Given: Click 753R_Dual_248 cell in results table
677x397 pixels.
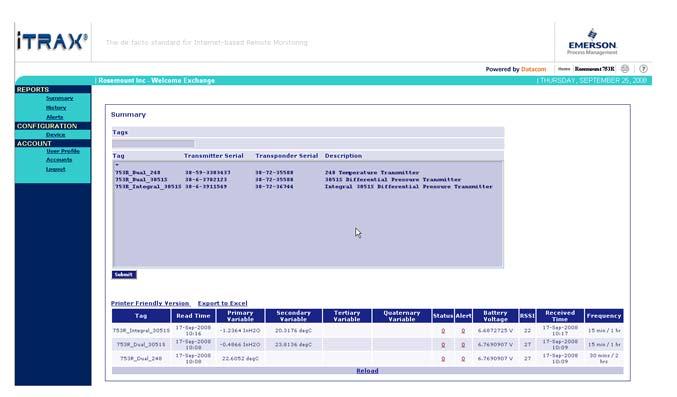Looking at the screenshot, I should (x=141, y=359).
